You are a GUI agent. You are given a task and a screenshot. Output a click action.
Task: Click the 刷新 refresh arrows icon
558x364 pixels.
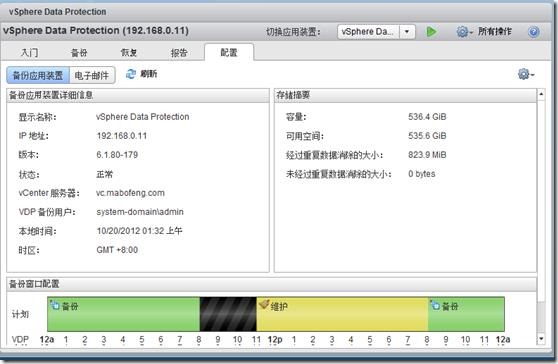pos(131,74)
